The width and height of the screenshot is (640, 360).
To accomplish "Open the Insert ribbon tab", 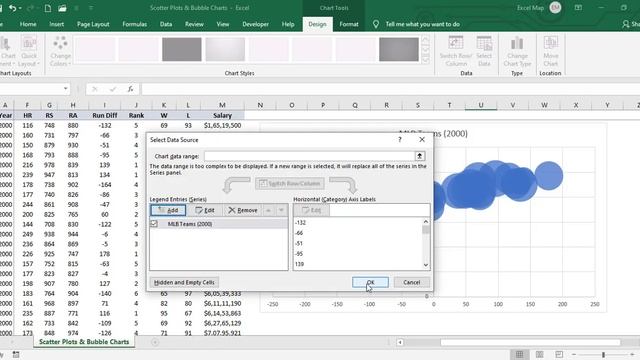I will (56, 24).
